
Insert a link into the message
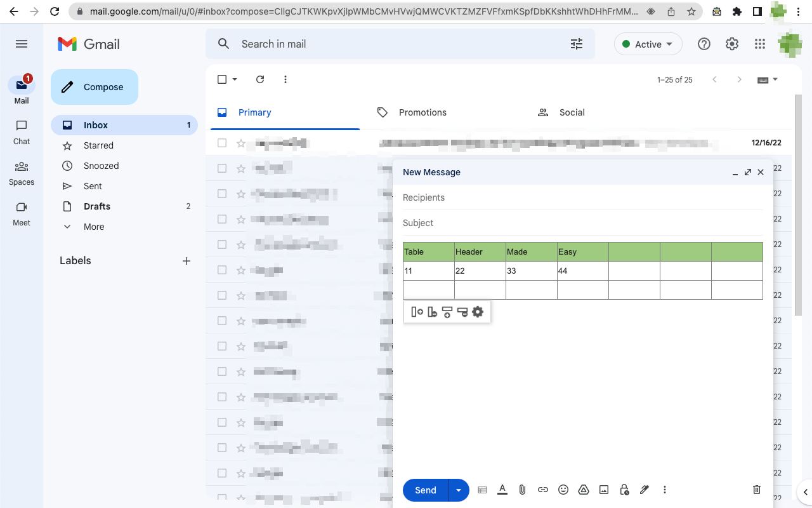(x=543, y=490)
